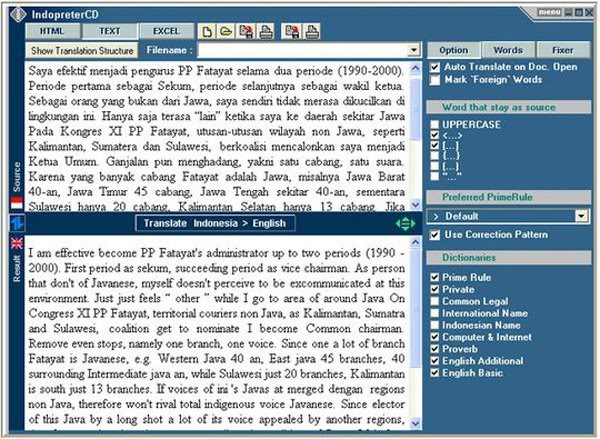
Task: Toggle English Additional dictionary
Action: coord(434,361)
